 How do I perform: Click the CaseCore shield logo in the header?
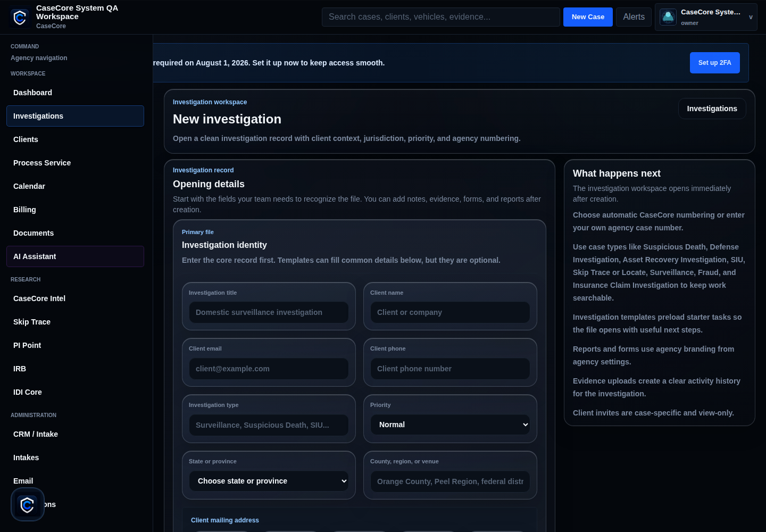tap(20, 18)
